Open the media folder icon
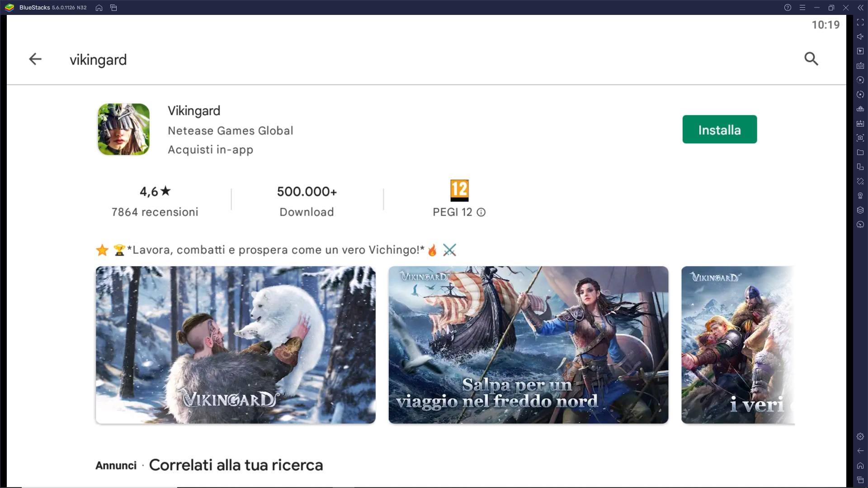Viewport: 868px width, 488px height. click(x=860, y=152)
